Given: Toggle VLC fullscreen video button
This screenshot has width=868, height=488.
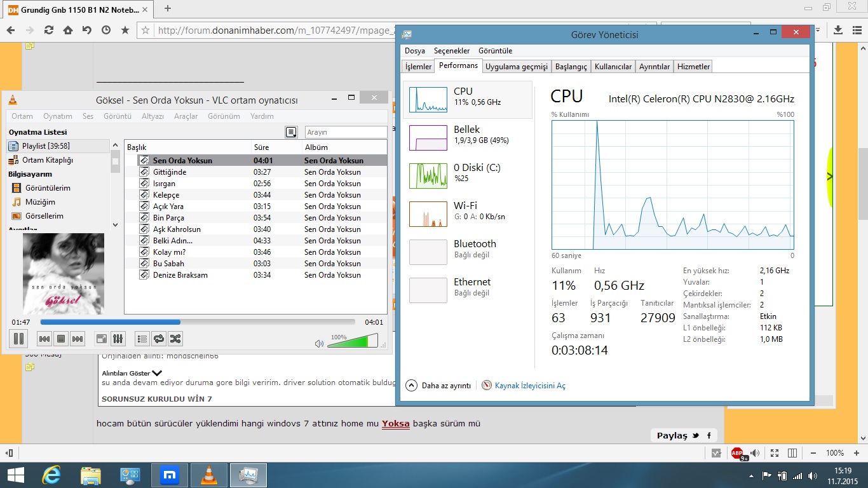Looking at the screenshot, I should 102,339.
